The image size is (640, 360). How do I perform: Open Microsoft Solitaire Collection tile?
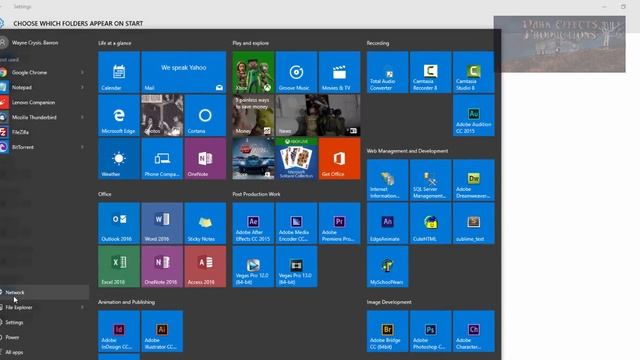(296, 159)
